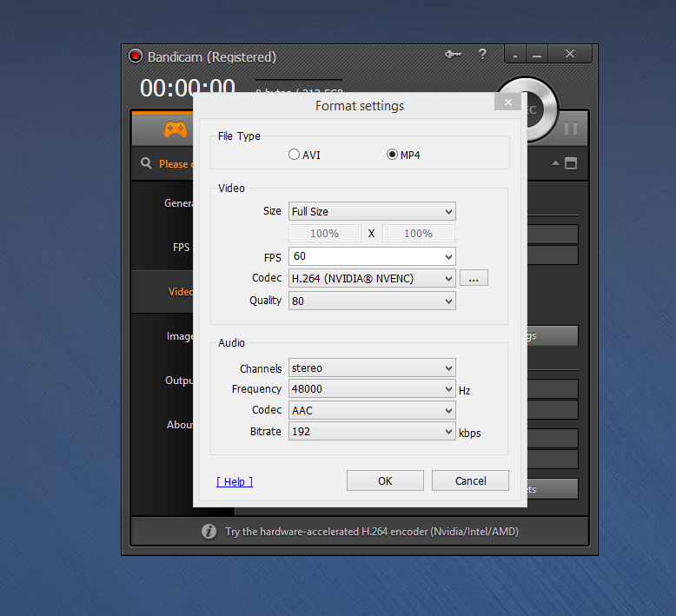The width and height of the screenshot is (676, 616).
Task: Select the MP4 file type radio button
Action: click(x=403, y=155)
